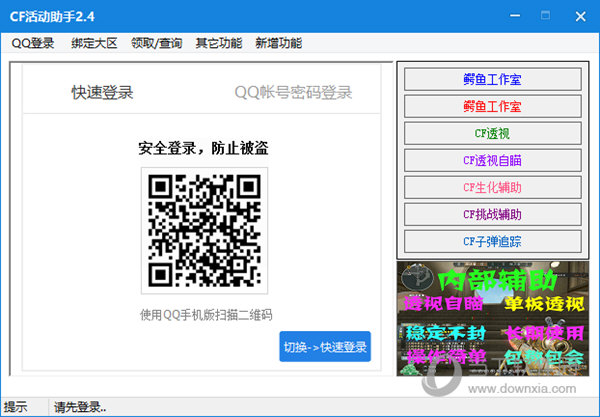Click the CF透视自瞄 button
Screen dimensions: 600x417
point(492,160)
